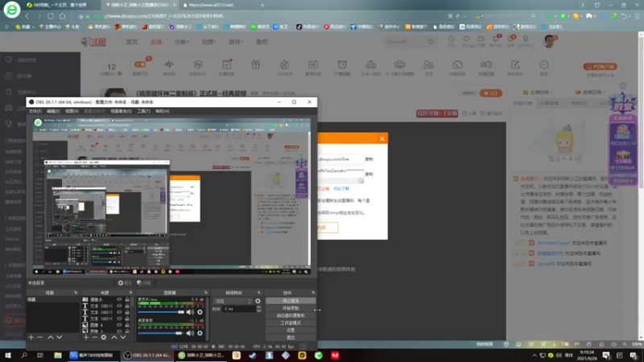Viewport: 644px width, 362px height.
Task: Toggle the Douyu live broadcast switch
Action: 140,64
